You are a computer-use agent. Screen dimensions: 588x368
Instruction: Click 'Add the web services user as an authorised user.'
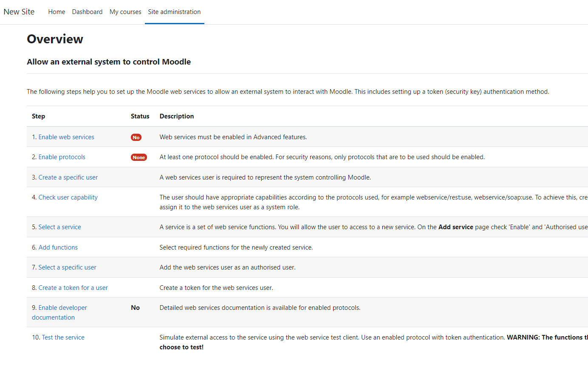pos(227,267)
